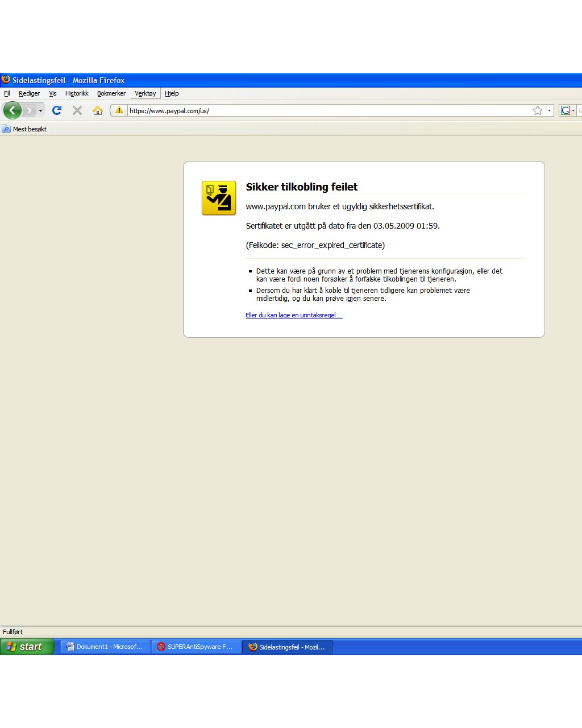582x728 pixels.
Task: Switch to SUPERAntiSpyware taskbar button
Action: tap(197, 647)
